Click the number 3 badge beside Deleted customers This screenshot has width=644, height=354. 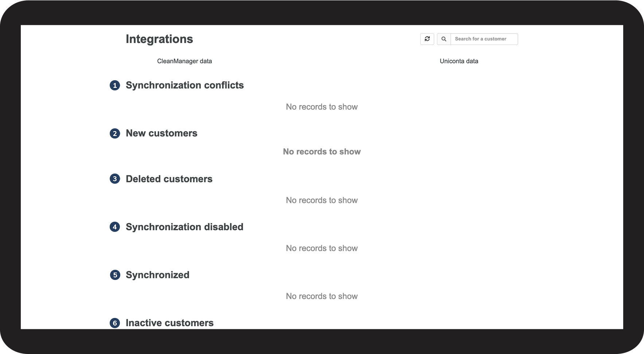click(115, 179)
